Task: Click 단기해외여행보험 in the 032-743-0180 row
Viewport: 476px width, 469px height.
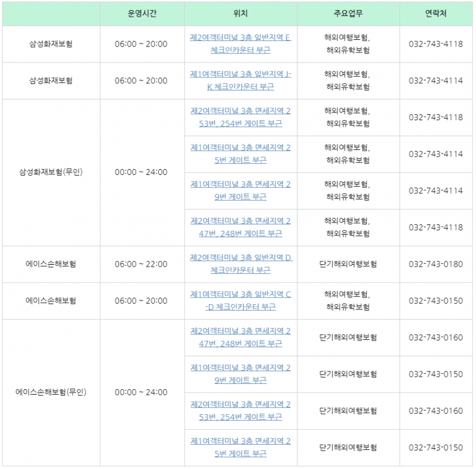Action: point(348,264)
